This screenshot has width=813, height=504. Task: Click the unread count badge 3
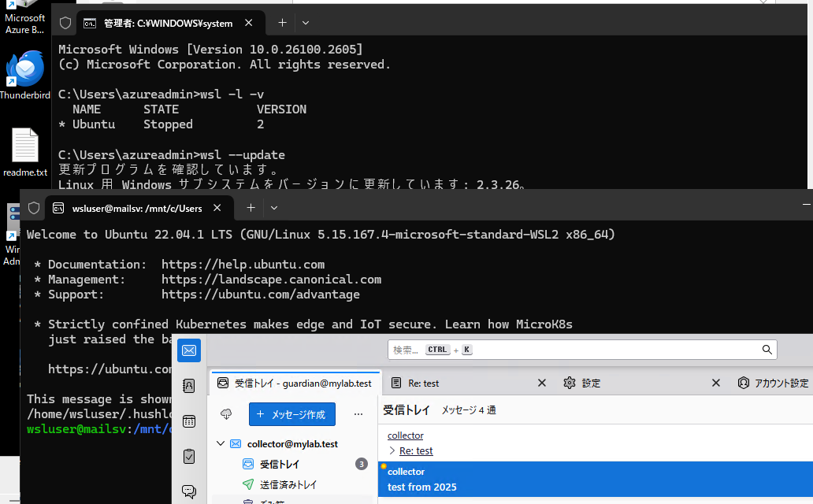(x=362, y=464)
